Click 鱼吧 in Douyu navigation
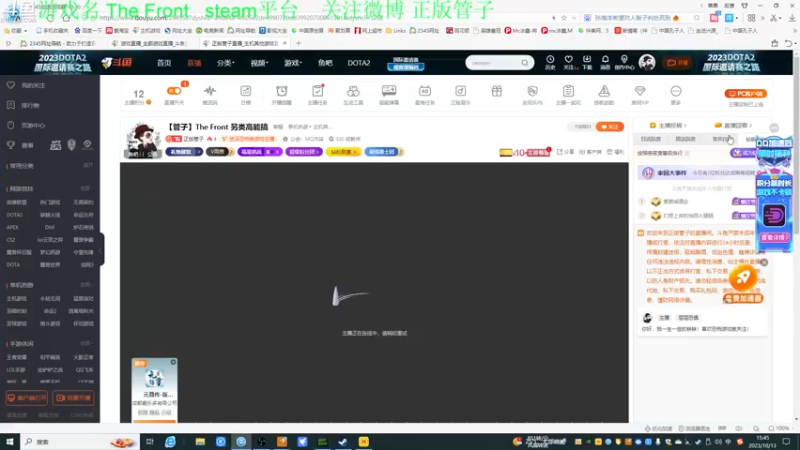Image resolution: width=800 pixels, height=450 pixels. pyautogui.click(x=325, y=63)
